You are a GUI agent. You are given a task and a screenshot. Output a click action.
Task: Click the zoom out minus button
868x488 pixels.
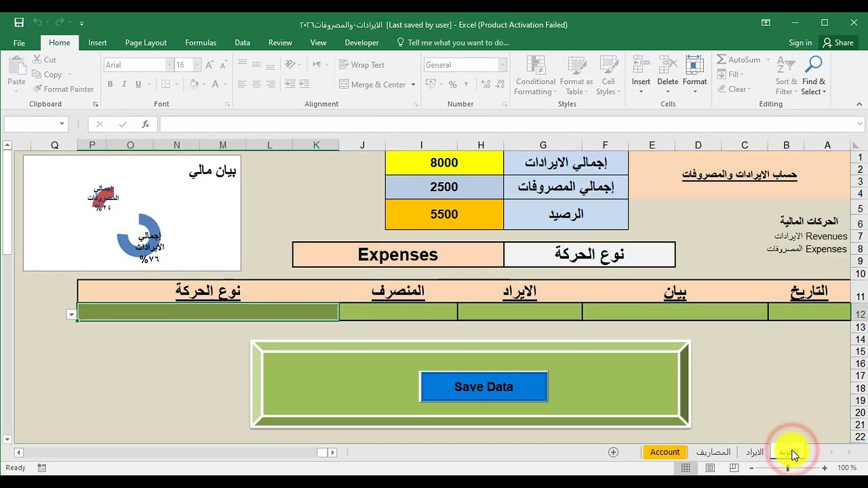(x=751, y=468)
